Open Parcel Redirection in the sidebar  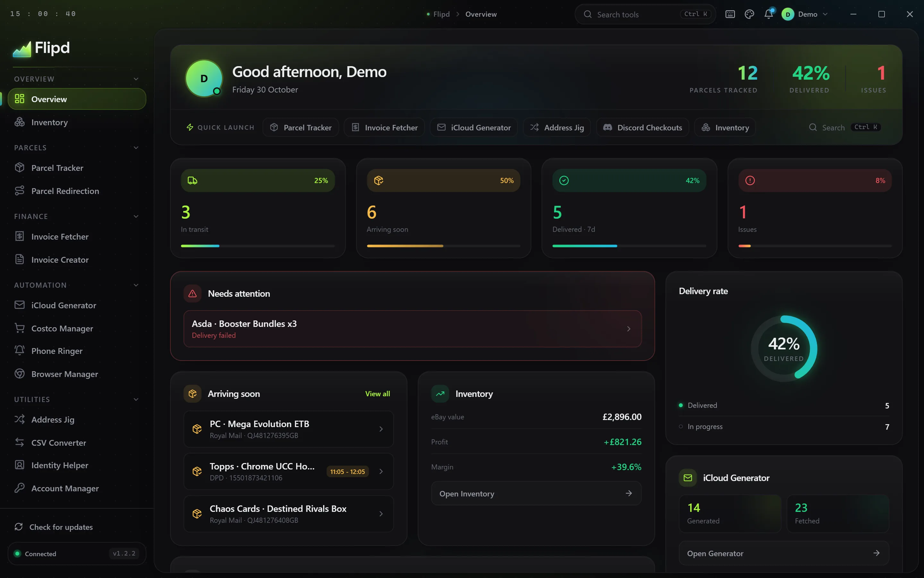[x=77, y=191]
